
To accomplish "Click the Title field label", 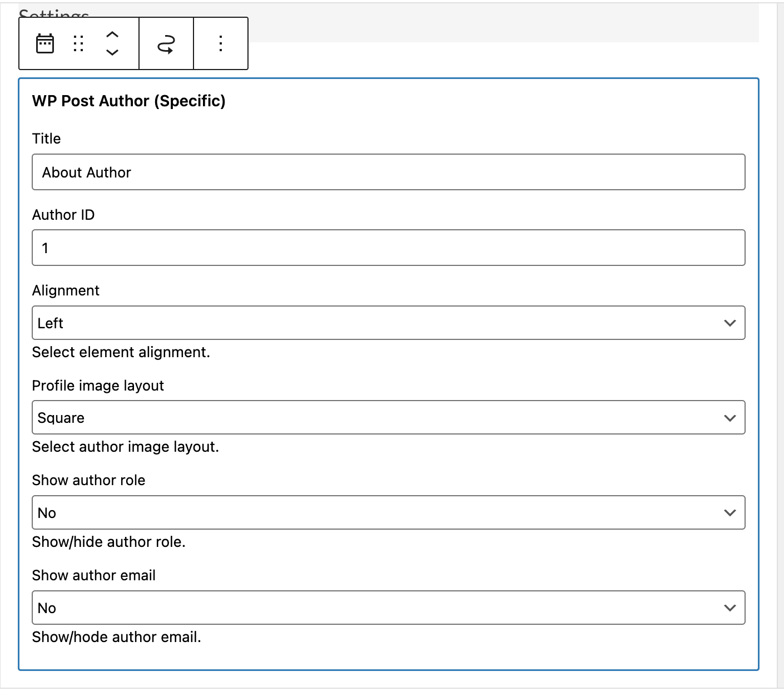I will click(x=47, y=139).
